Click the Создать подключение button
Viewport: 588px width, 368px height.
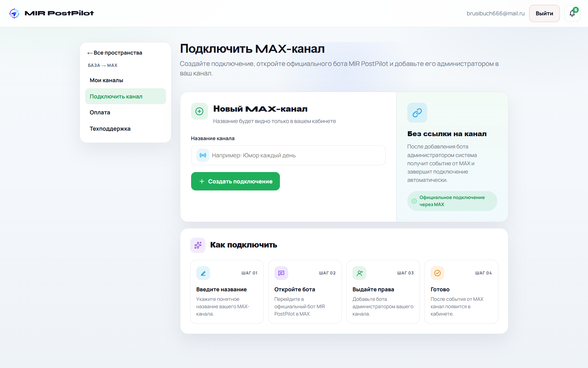[235, 181]
